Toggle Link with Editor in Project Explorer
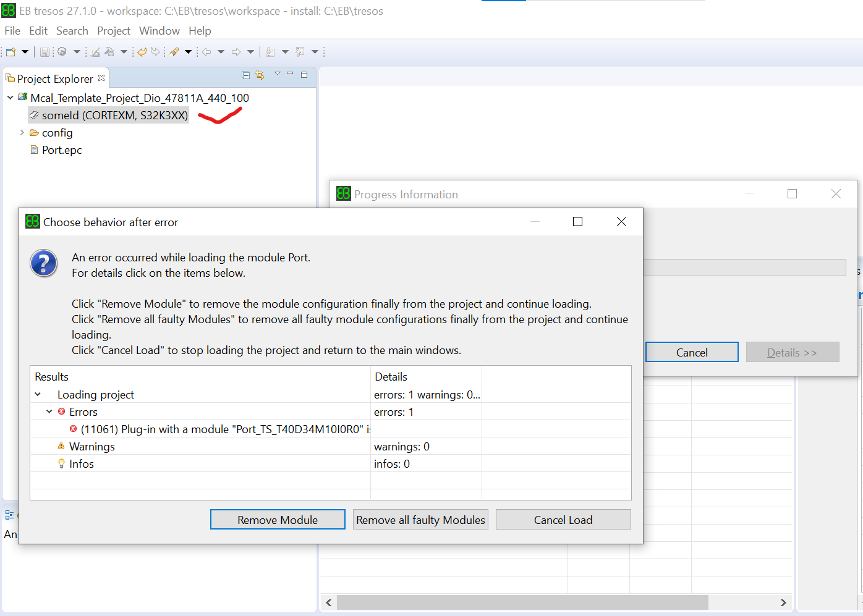The image size is (863, 616). (x=260, y=74)
